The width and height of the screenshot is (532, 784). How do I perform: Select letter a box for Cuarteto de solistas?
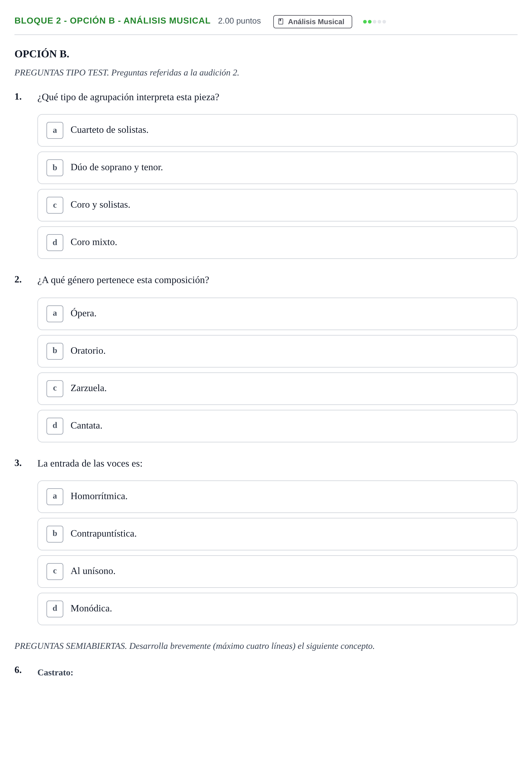pyautogui.click(x=55, y=130)
